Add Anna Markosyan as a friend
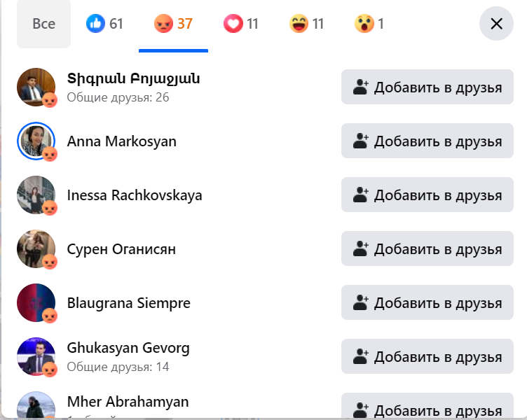 click(427, 141)
